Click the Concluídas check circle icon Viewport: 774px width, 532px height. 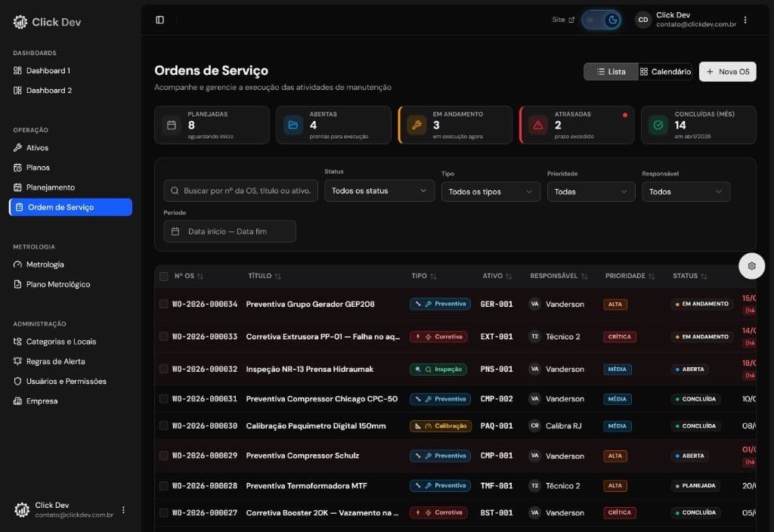pyautogui.click(x=658, y=125)
